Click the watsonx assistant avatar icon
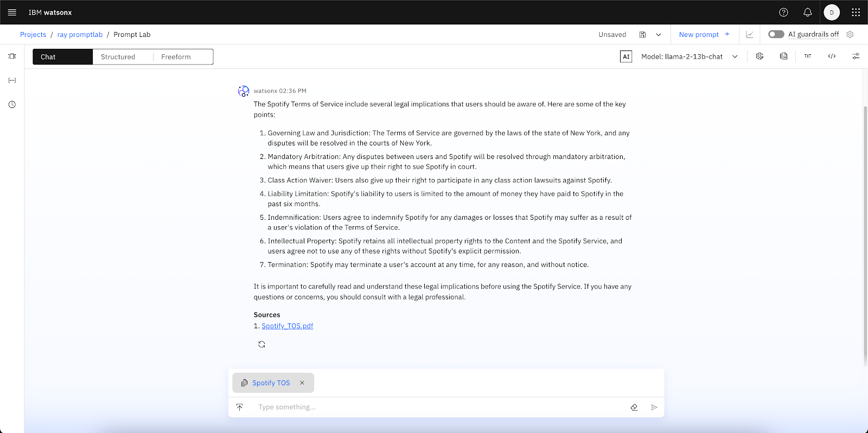 pos(244,91)
